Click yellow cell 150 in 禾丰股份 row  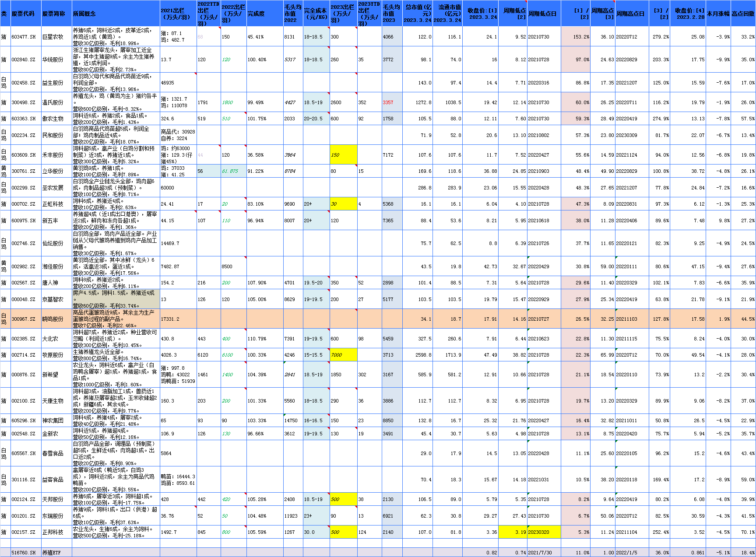tap(343, 155)
